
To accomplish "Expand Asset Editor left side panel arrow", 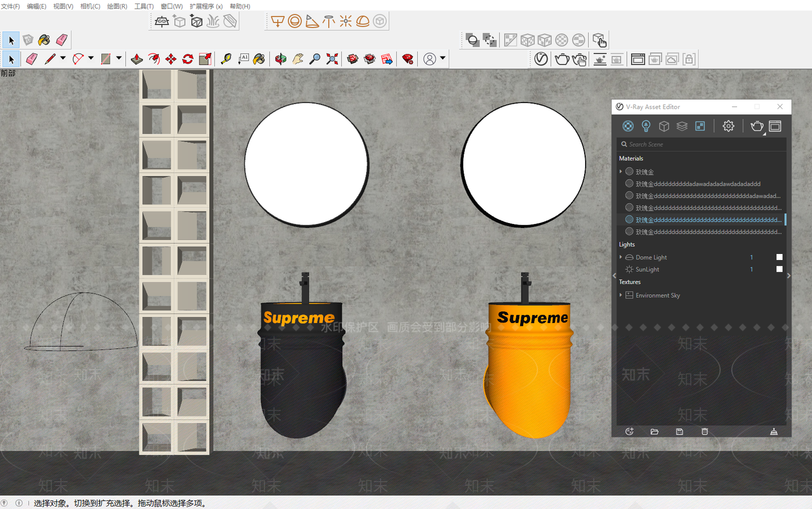I will click(614, 276).
